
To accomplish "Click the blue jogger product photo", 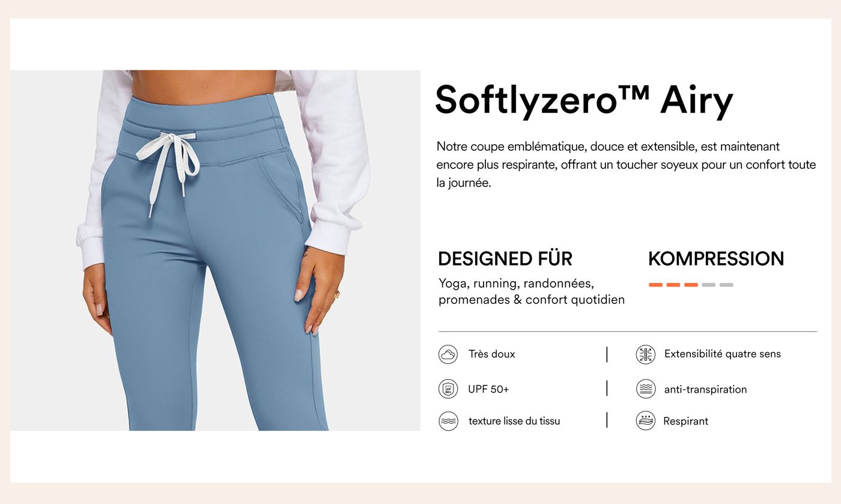I will coord(215,250).
